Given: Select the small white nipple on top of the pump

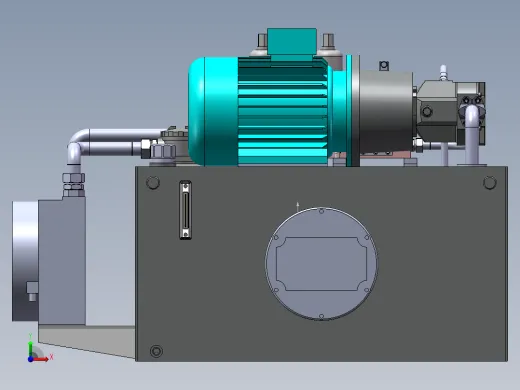Looking at the screenshot, I should [x=443, y=73].
